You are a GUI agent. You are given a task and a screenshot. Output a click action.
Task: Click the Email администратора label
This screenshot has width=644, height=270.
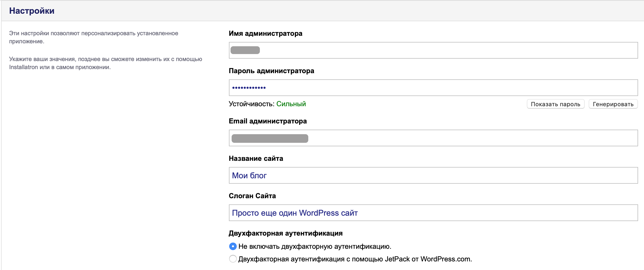click(x=267, y=121)
